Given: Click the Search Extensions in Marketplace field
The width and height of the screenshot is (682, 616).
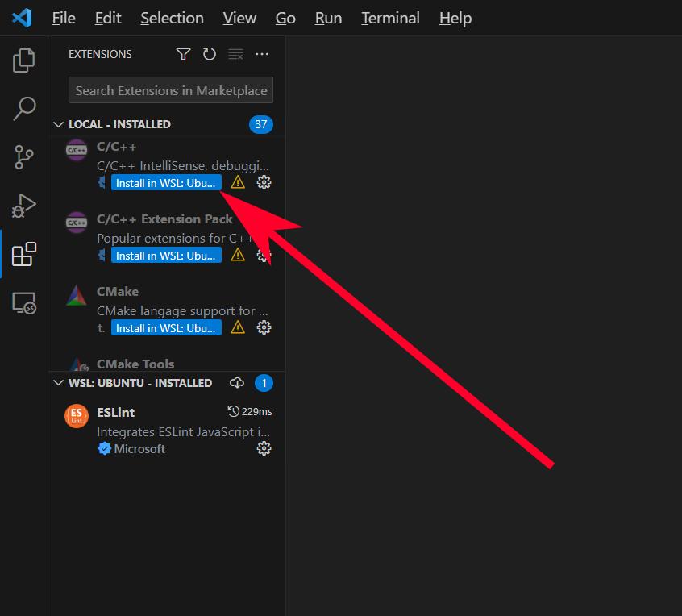Looking at the screenshot, I should 170,89.
